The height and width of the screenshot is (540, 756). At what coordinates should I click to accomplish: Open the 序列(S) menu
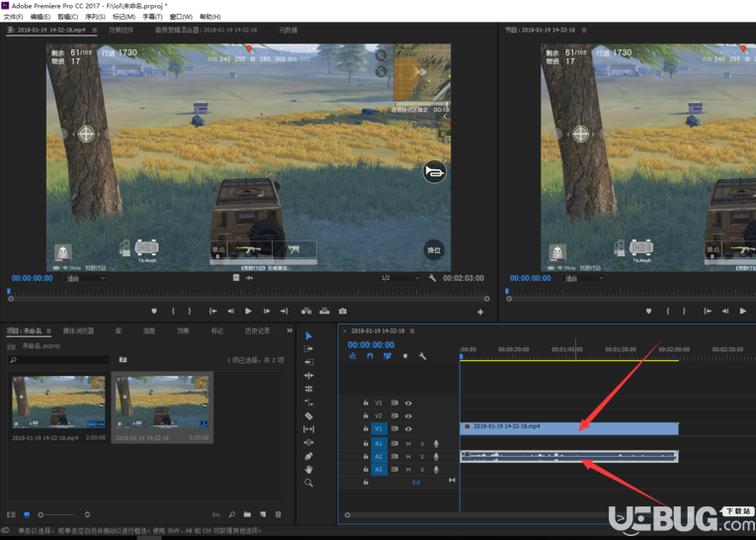95,17
